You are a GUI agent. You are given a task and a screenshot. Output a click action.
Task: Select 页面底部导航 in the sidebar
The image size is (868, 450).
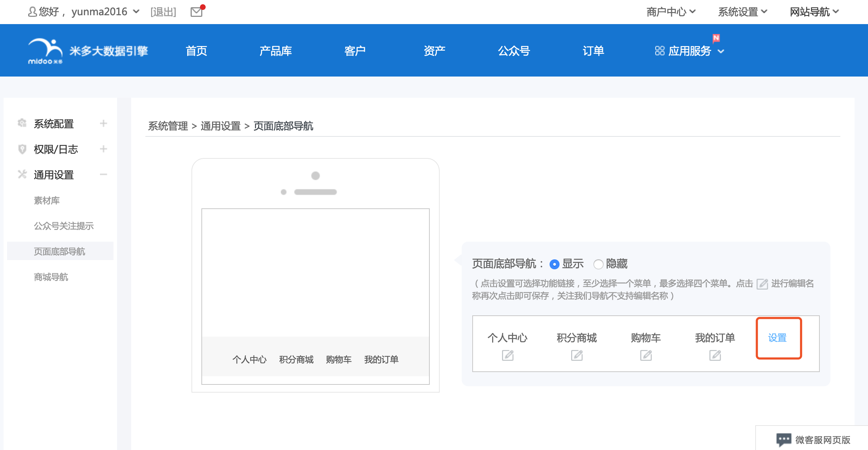60,252
